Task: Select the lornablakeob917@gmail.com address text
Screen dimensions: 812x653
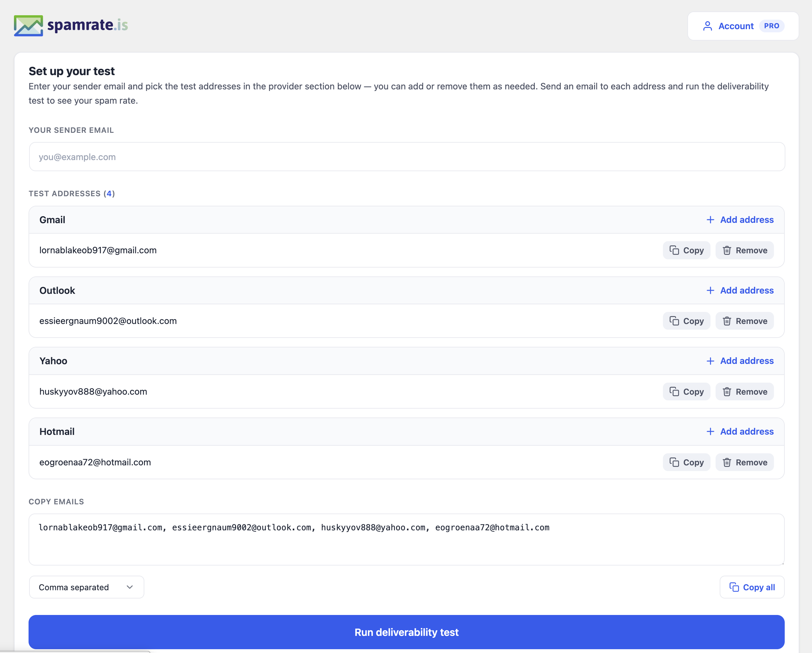Action: [x=98, y=250]
